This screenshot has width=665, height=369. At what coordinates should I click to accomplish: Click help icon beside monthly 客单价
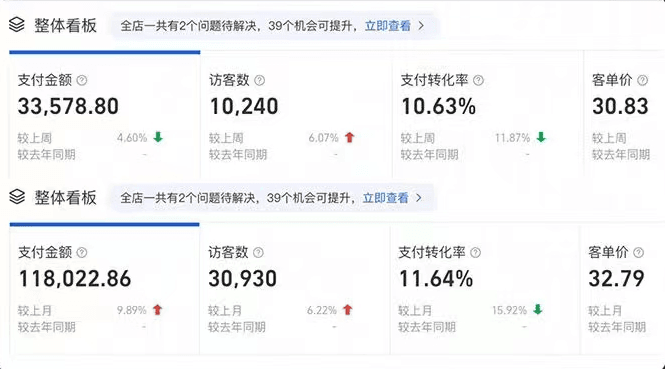coord(638,253)
